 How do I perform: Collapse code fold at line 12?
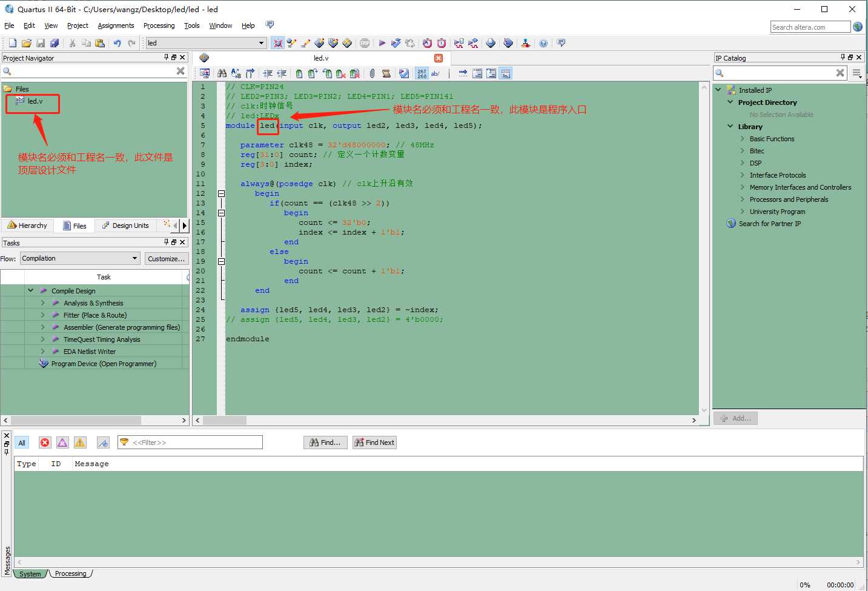221,194
